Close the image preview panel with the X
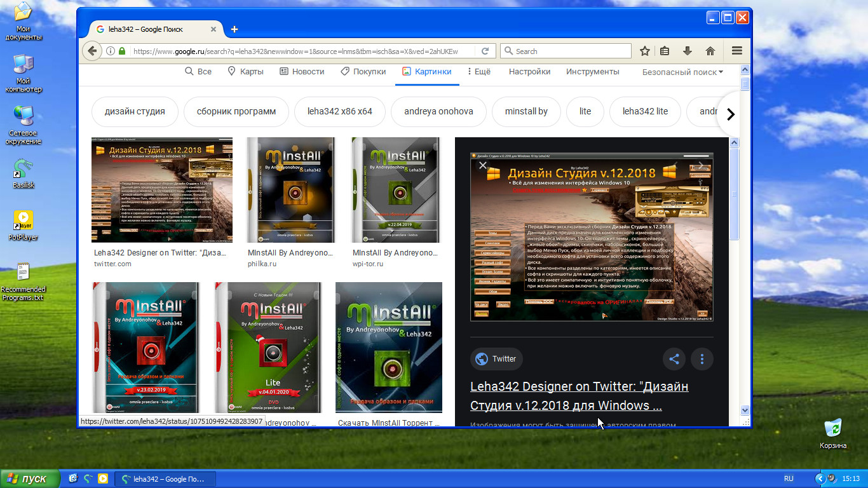This screenshot has width=868, height=488. click(482, 165)
